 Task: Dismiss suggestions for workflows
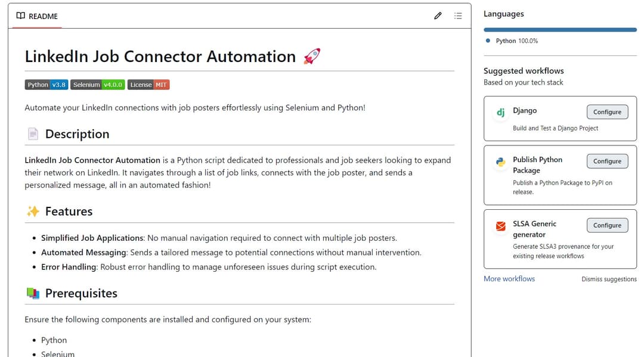(609, 279)
